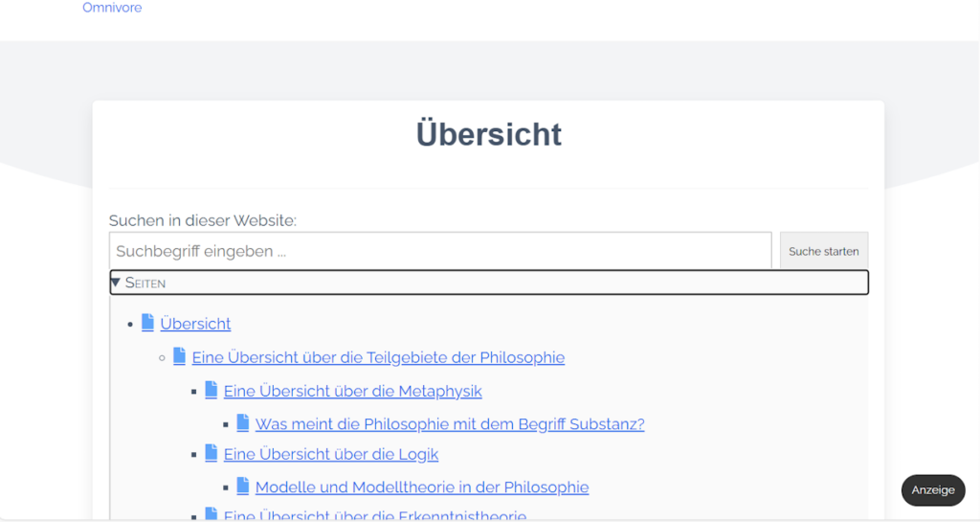This screenshot has width=980, height=522.
Task: Click the document icon before Teilgebiete der Philosophie
Action: 179,356
